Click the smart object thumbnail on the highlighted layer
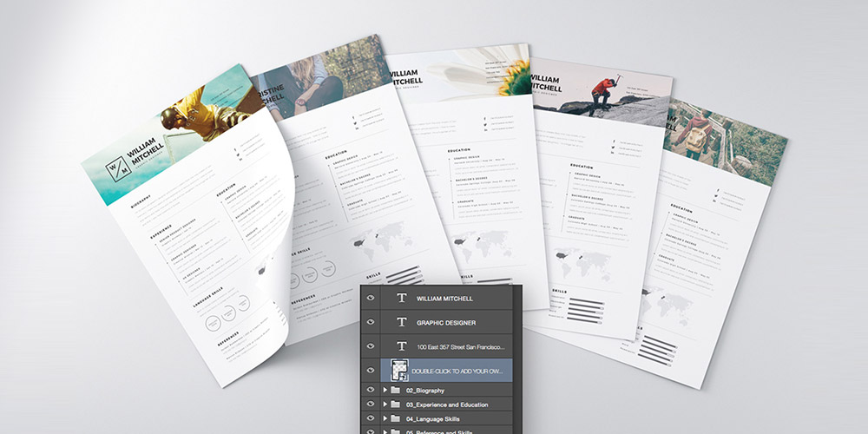Image resolution: width=868 pixels, height=434 pixels. coord(400,371)
